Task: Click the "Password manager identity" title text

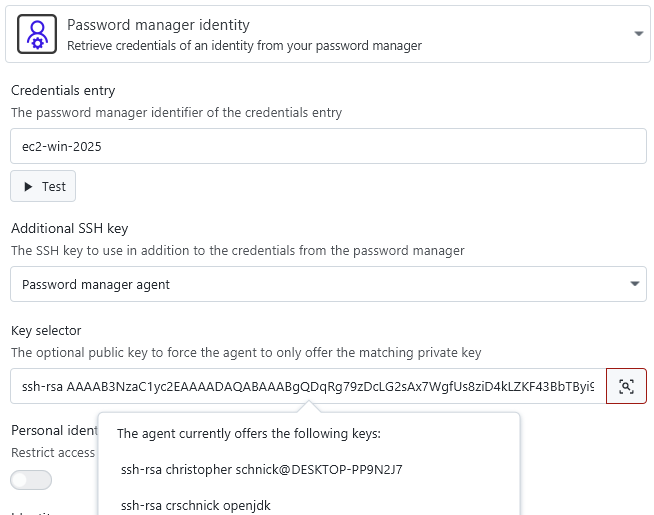Action: tap(158, 25)
